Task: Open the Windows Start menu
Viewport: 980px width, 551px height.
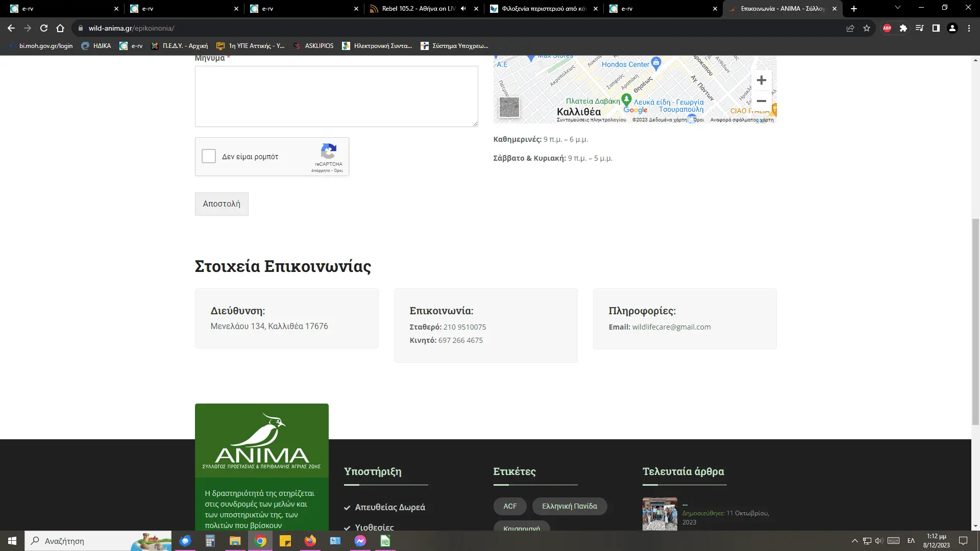Action: 12,541
